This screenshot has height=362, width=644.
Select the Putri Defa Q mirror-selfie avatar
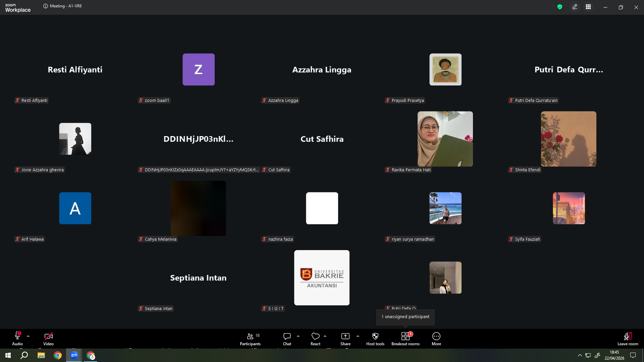[x=445, y=278]
